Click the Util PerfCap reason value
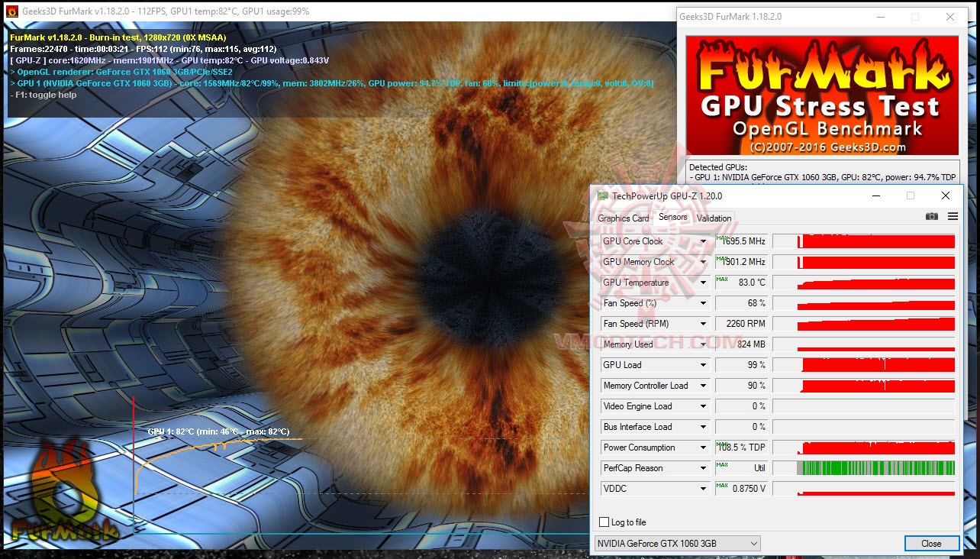 pos(741,468)
